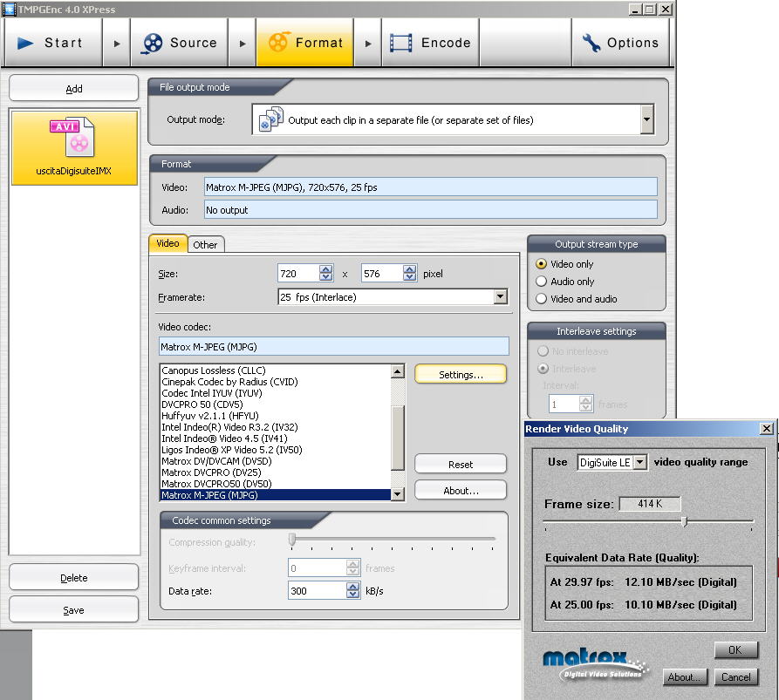Click the codec Reset button

(461, 464)
